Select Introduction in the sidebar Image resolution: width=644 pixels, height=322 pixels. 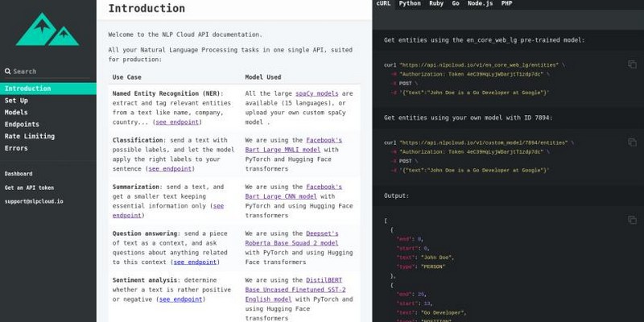(x=27, y=89)
